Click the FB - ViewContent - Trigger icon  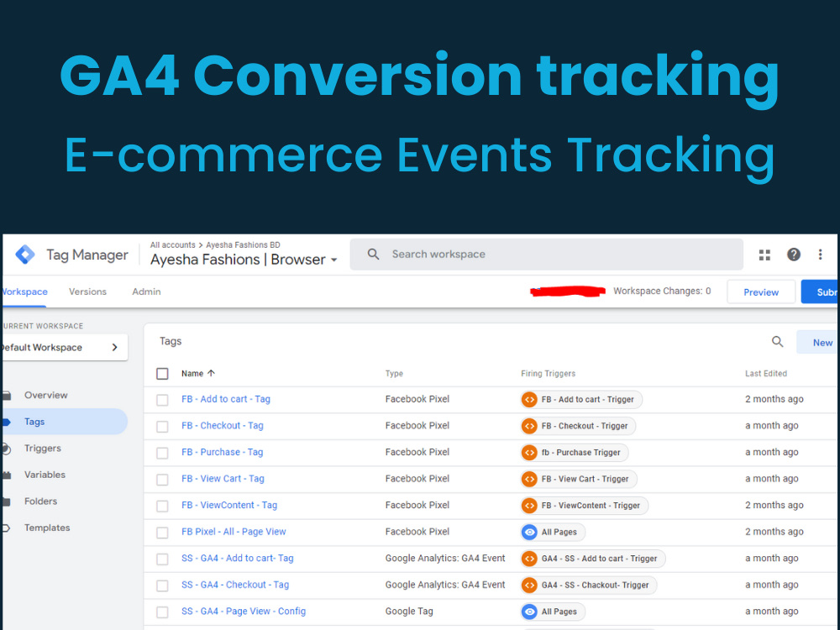[x=529, y=506]
